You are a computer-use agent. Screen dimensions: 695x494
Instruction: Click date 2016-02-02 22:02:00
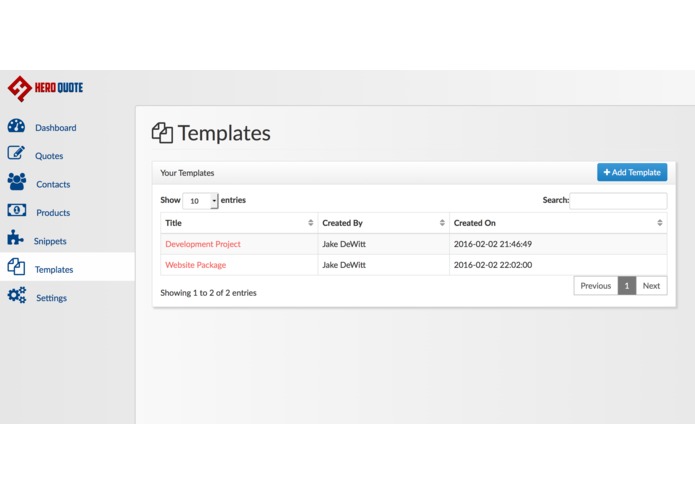[493, 265]
